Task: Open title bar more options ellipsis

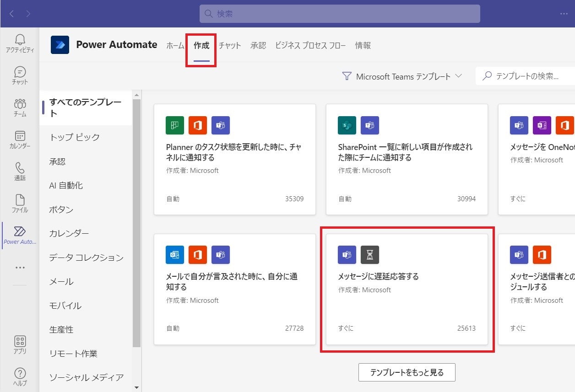Action: pos(564,14)
